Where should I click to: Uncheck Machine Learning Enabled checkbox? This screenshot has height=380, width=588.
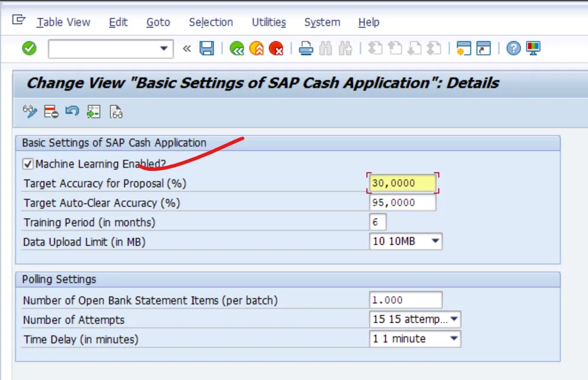[28, 164]
